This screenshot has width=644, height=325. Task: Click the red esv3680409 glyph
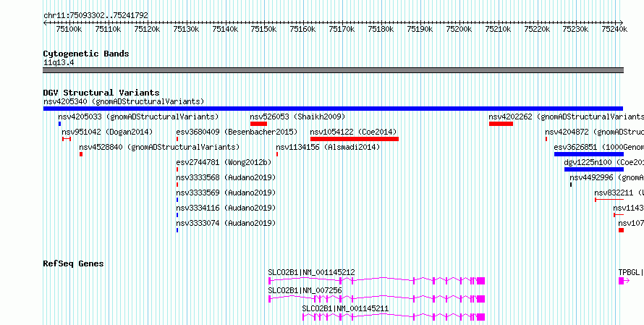177,139
